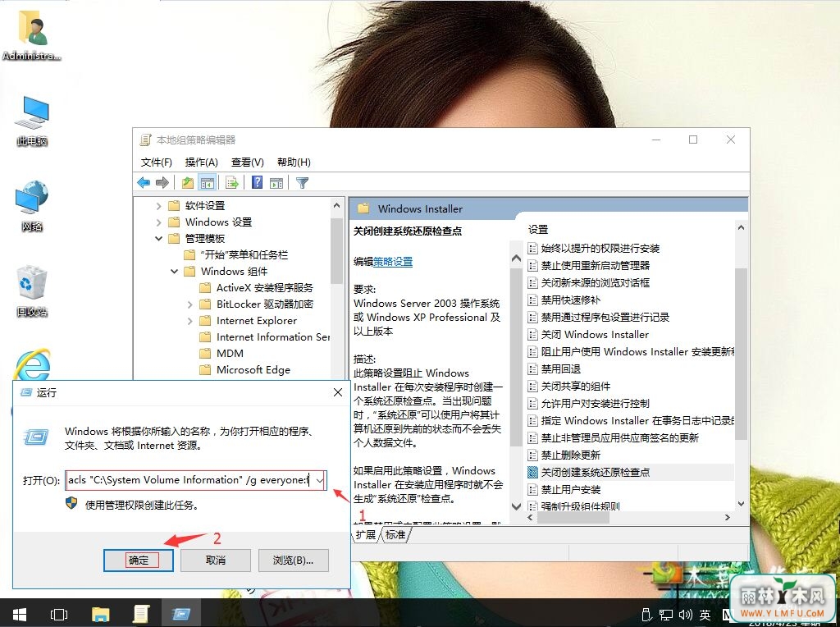Expand the BitLocker 驱动器加密 node
The width and height of the screenshot is (840, 627).
tap(189, 304)
